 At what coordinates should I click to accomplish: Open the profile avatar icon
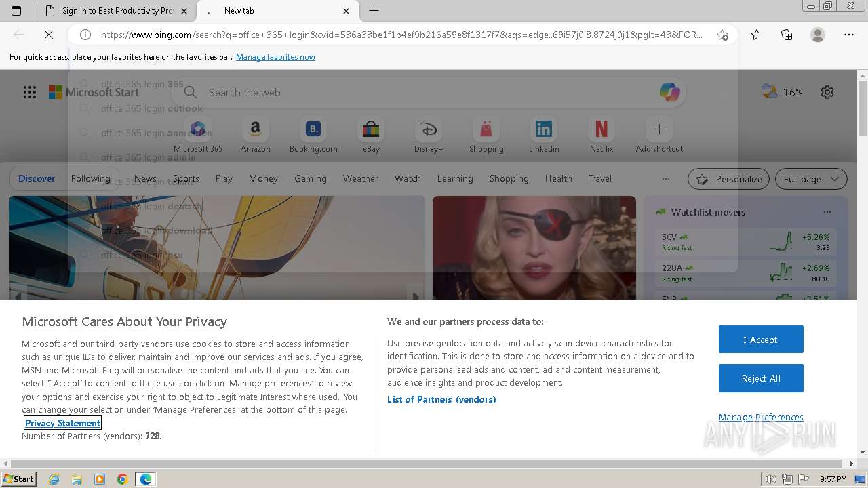pyautogui.click(x=818, y=35)
